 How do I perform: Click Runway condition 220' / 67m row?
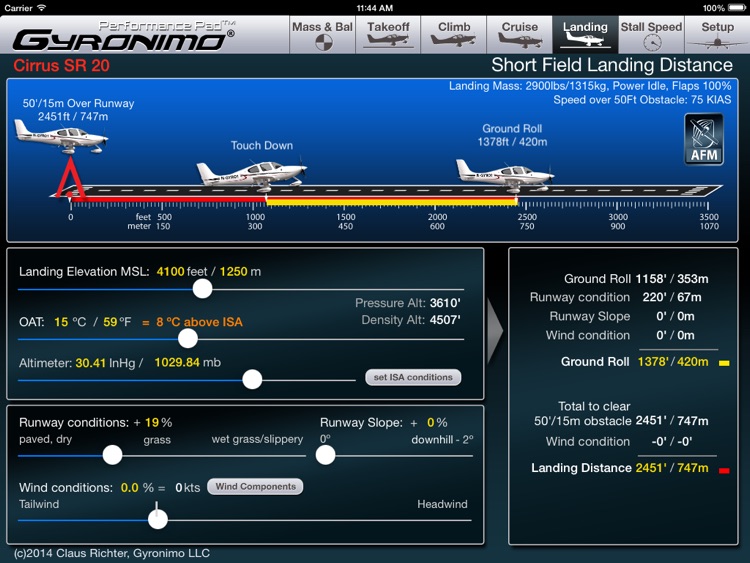[x=616, y=297]
